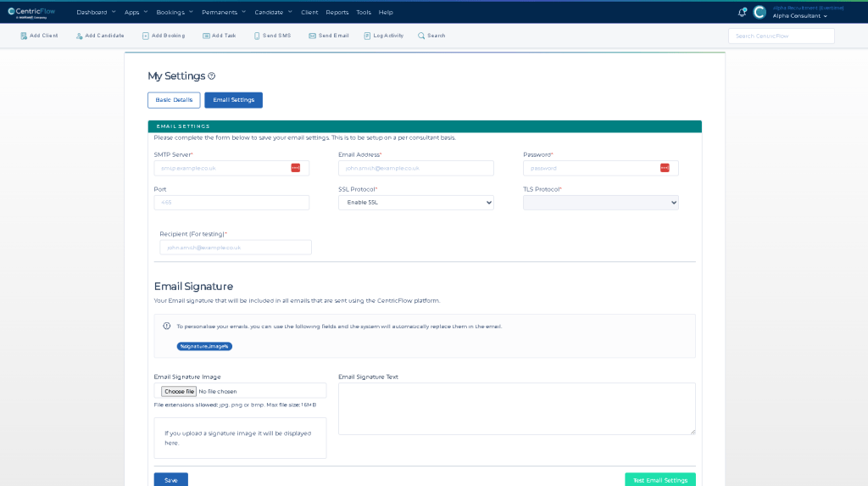Click the Alpha Recruitment (Evertime) link
The image size is (868, 486).
[808, 8]
